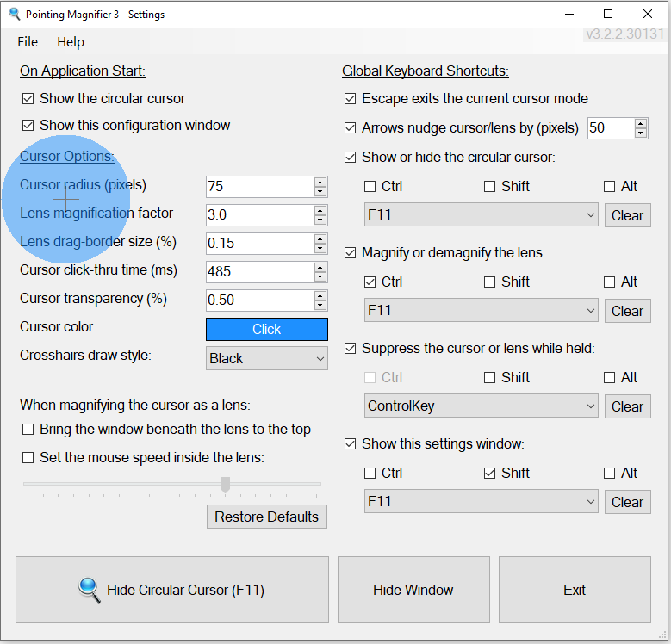Click the Lens magnification factor field
The height and width of the screenshot is (644, 671).
click(260, 214)
